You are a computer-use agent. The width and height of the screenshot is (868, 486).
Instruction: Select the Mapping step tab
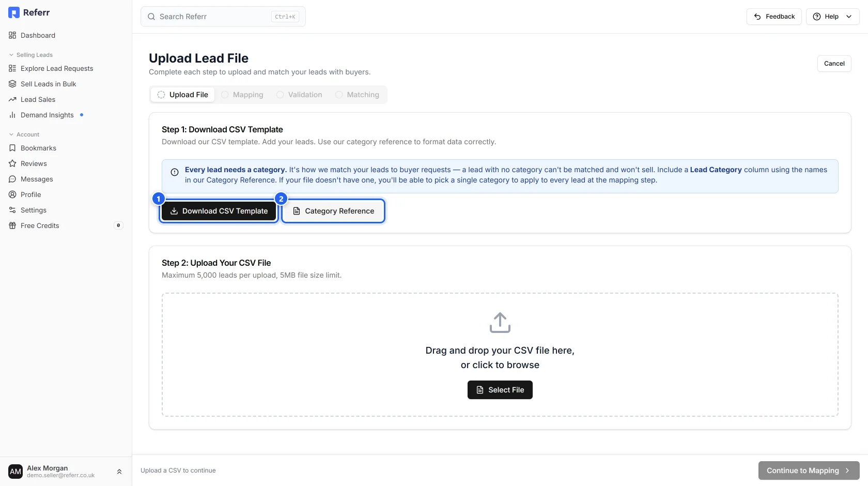pyautogui.click(x=242, y=95)
